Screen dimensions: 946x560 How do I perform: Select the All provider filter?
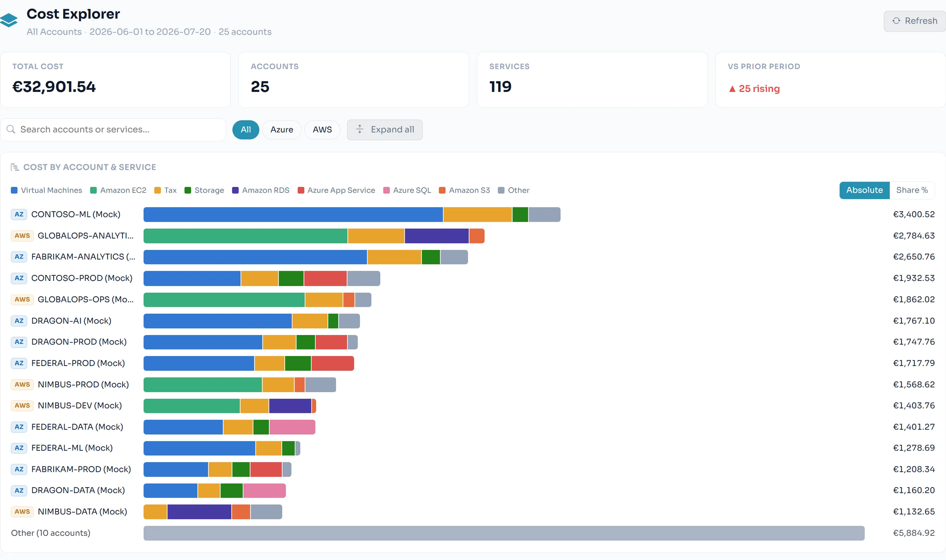point(246,130)
